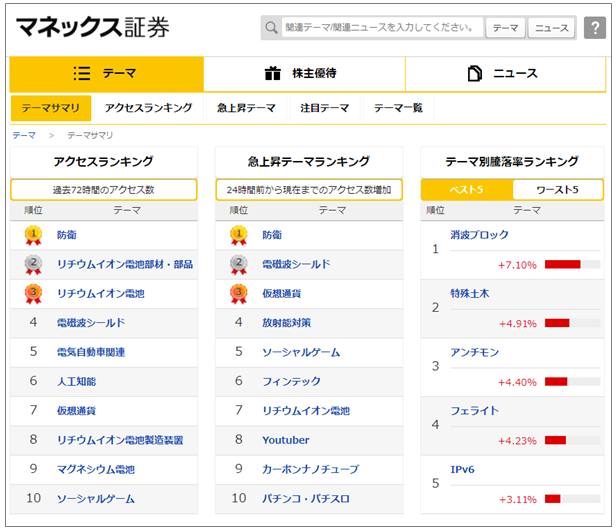
Task: Click the ニュース search button
Action: (x=552, y=28)
